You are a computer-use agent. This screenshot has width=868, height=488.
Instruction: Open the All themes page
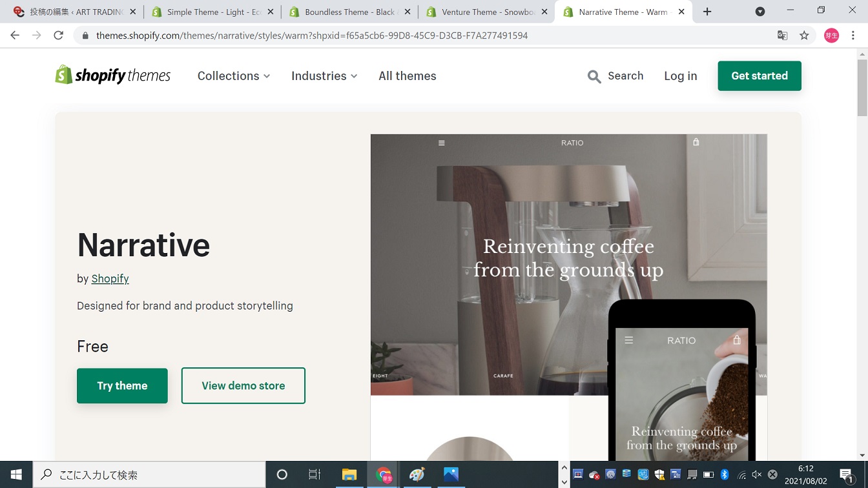point(408,76)
